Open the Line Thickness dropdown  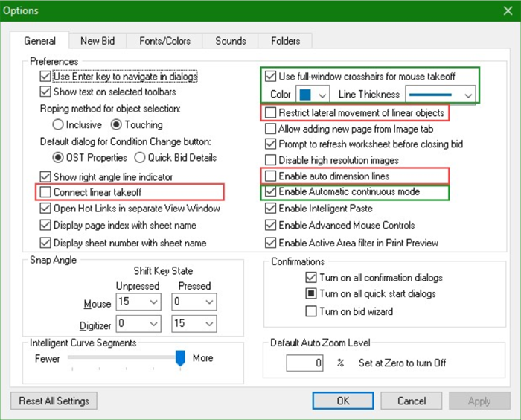click(441, 95)
